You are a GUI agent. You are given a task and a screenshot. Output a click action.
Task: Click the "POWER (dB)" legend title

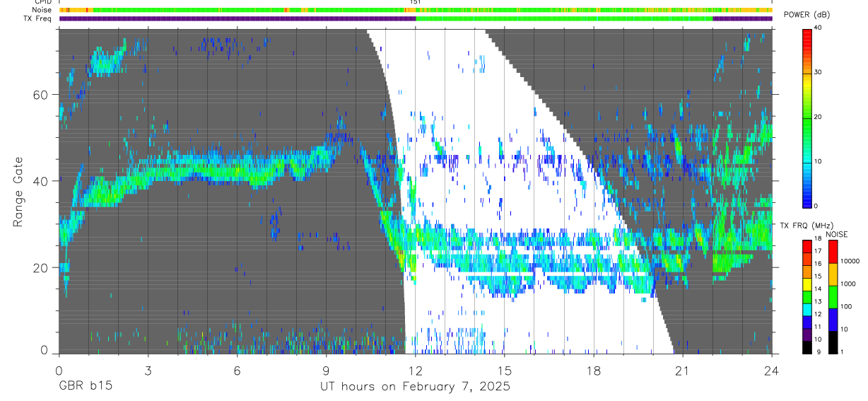click(x=807, y=16)
